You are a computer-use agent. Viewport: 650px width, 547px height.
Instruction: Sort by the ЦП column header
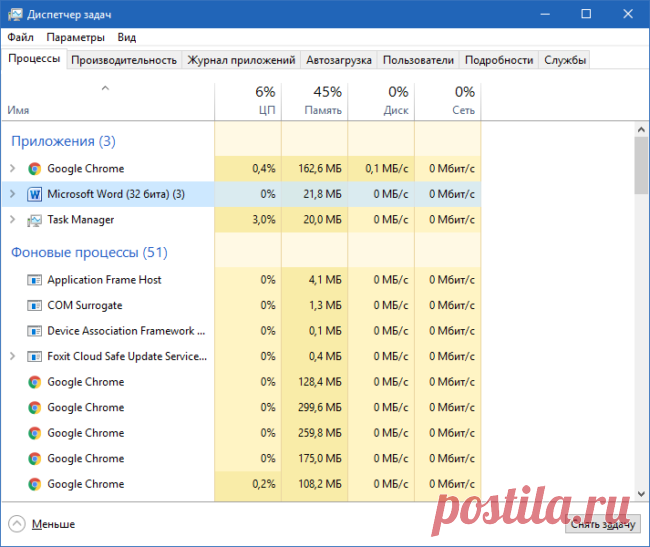point(248,101)
